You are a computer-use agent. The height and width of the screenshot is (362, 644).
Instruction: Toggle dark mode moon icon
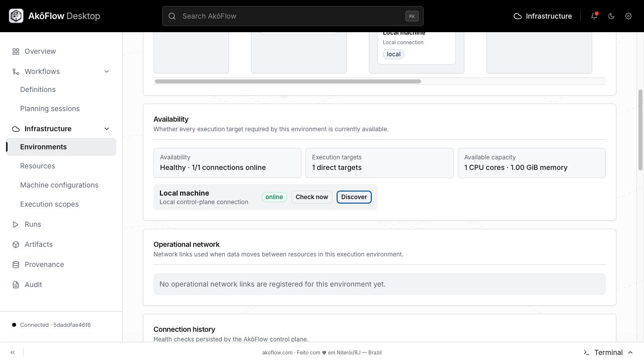pyautogui.click(x=611, y=16)
